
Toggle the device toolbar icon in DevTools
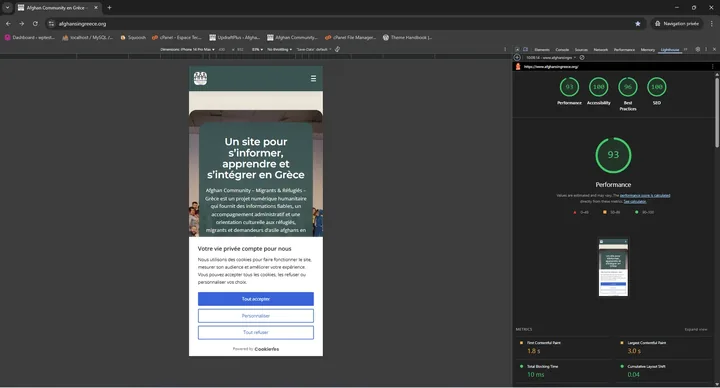tap(525, 50)
